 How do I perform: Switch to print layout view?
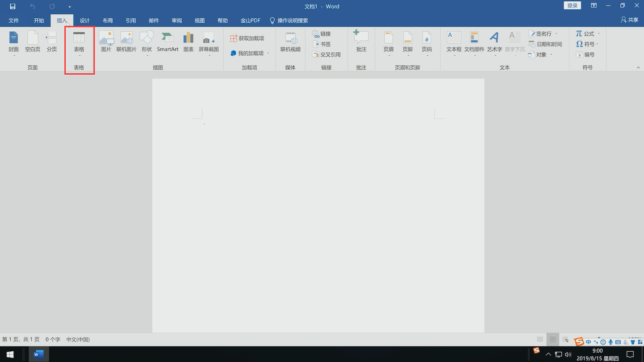tap(553, 340)
